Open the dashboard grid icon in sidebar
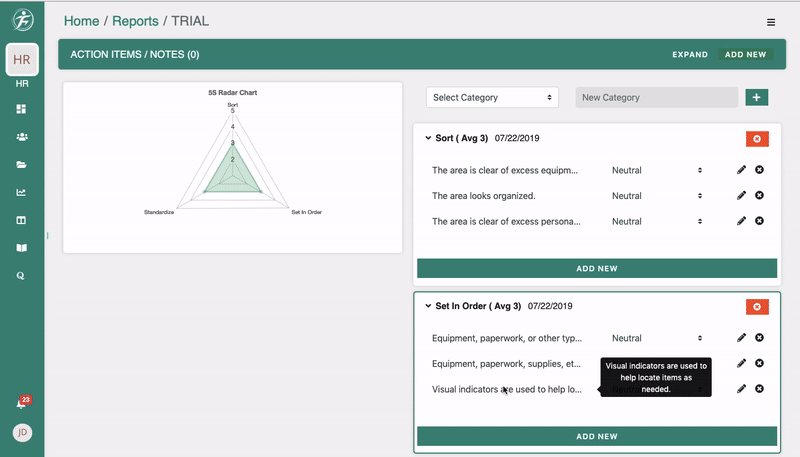The width and height of the screenshot is (800, 457). pyautogui.click(x=21, y=109)
